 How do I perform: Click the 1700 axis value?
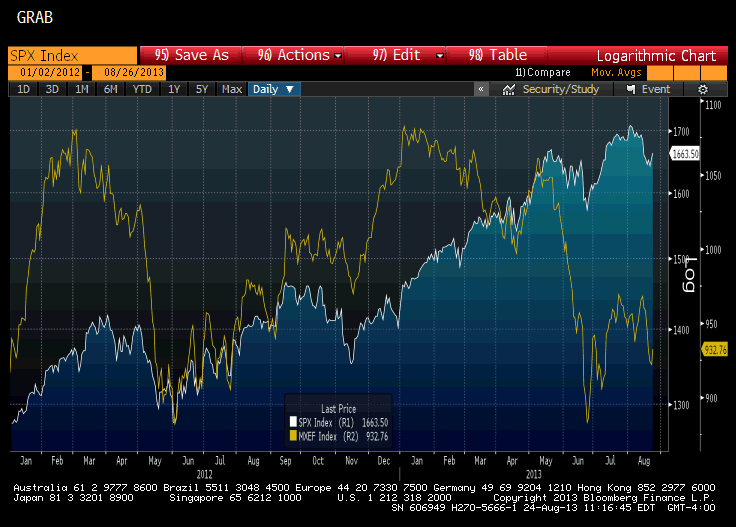tap(681, 132)
